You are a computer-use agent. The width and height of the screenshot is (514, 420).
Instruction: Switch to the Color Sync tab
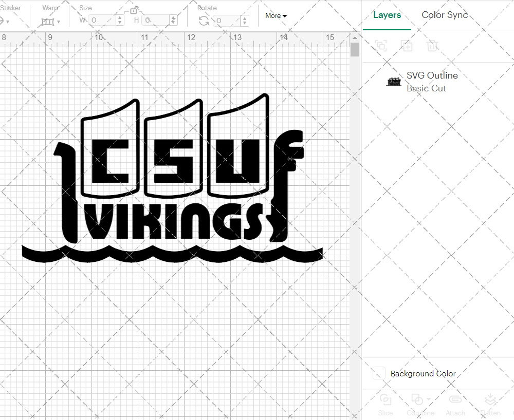pyautogui.click(x=445, y=15)
